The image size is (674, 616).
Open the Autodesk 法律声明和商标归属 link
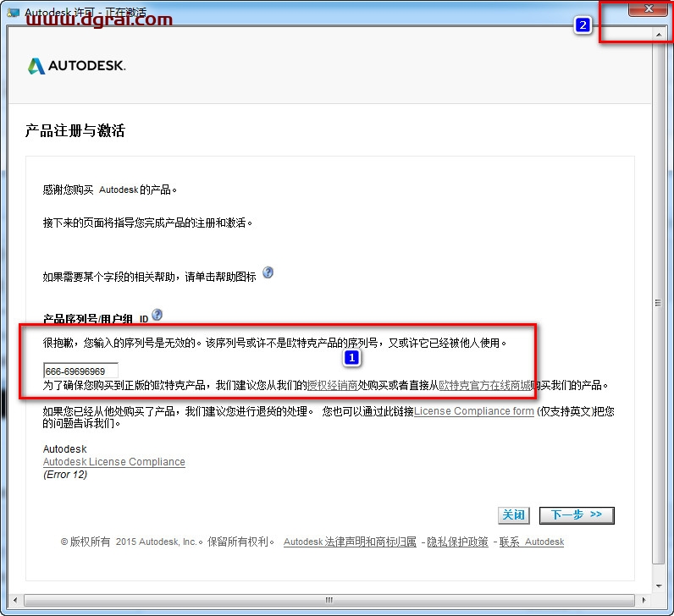[x=350, y=542]
